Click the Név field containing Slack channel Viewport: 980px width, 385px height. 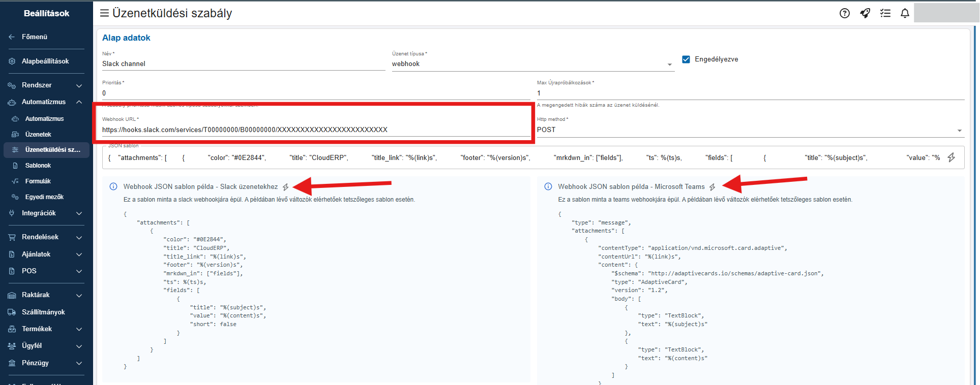pos(244,64)
